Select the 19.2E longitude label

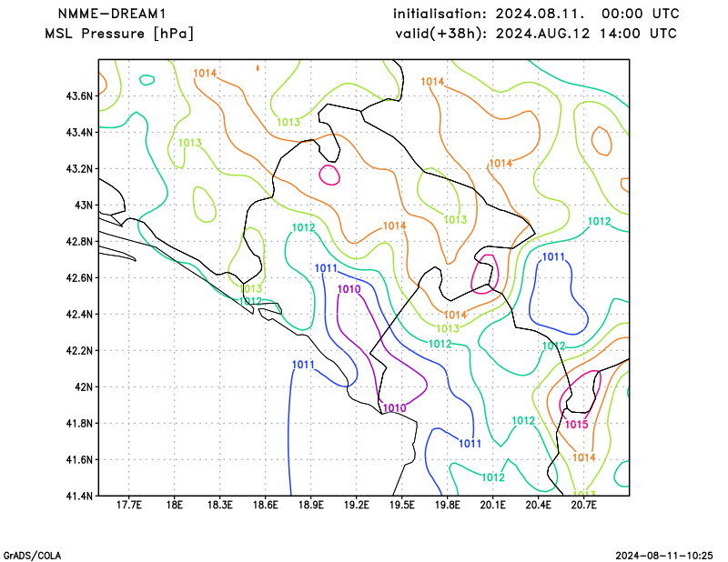tap(356, 506)
